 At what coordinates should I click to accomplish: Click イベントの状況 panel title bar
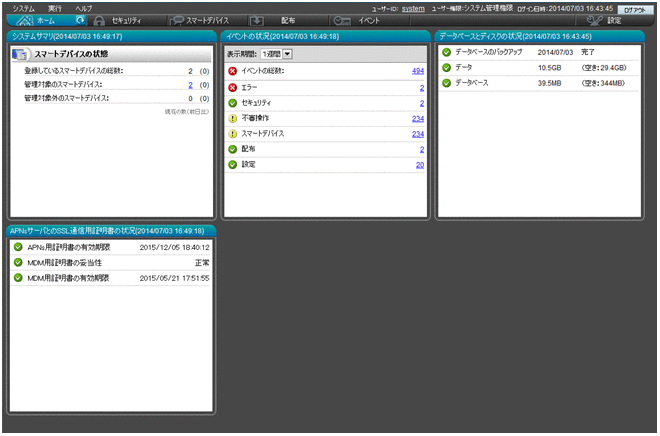point(325,36)
